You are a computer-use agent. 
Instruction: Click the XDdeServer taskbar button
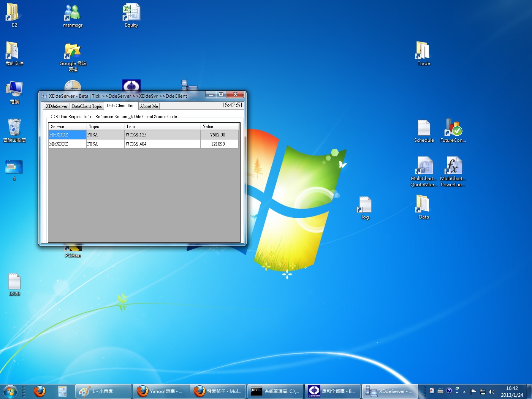[390, 391]
